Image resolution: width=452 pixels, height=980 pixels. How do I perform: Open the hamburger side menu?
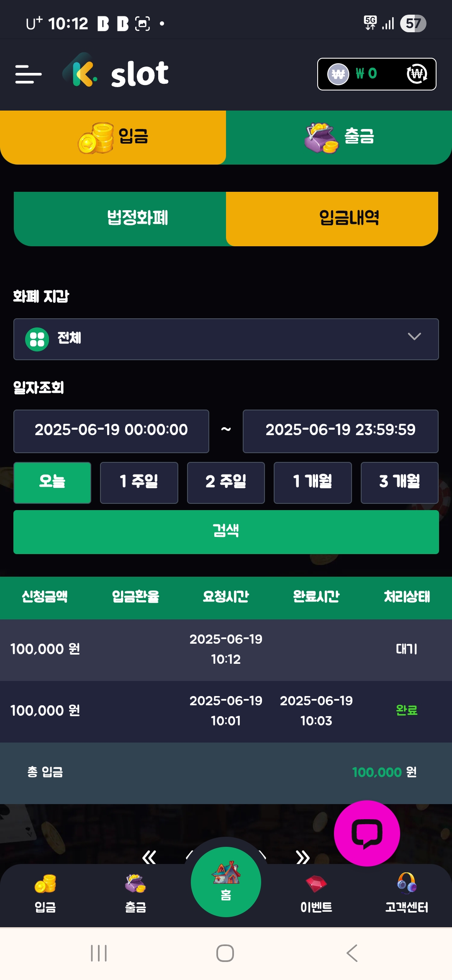tap(28, 74)
